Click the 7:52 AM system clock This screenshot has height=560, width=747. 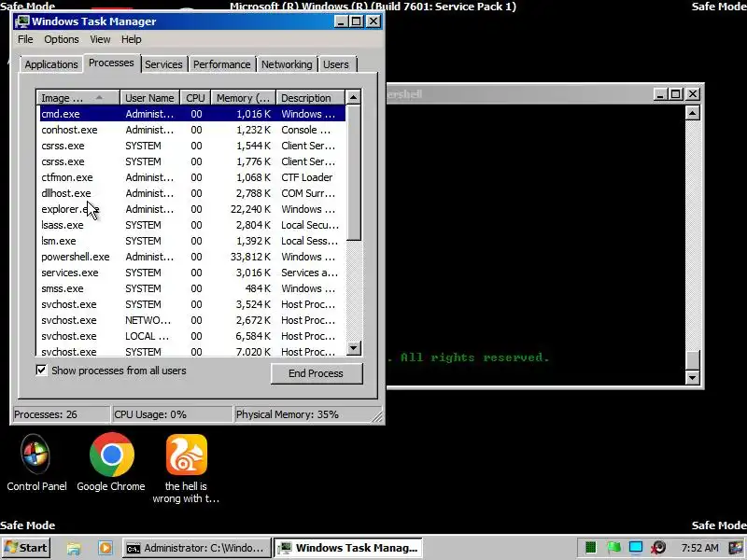(699, 548)
